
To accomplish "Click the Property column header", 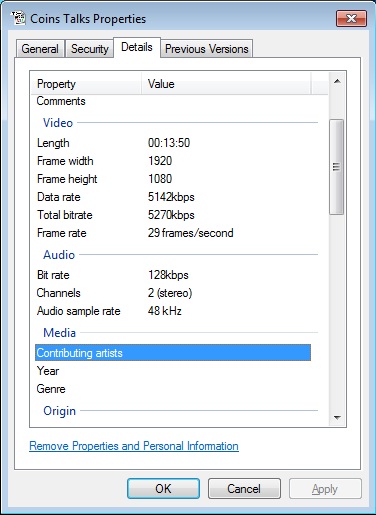I will [x=87, y=84].
